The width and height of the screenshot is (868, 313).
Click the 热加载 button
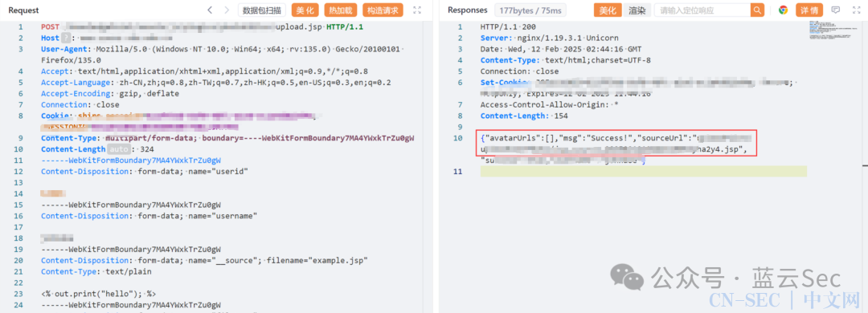click(x=340, y=10)
